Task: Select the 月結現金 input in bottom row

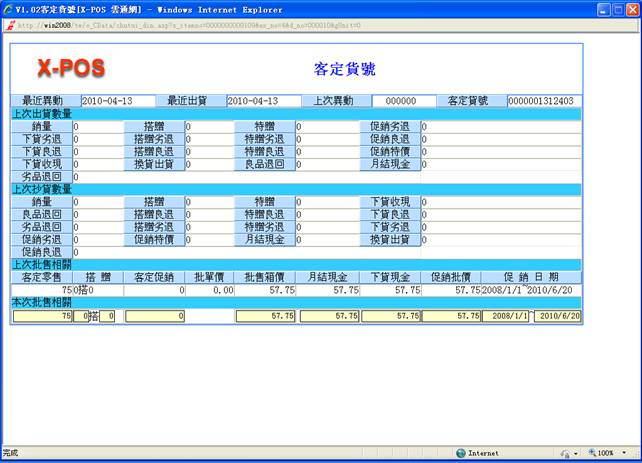Action: tap(329, 316)
